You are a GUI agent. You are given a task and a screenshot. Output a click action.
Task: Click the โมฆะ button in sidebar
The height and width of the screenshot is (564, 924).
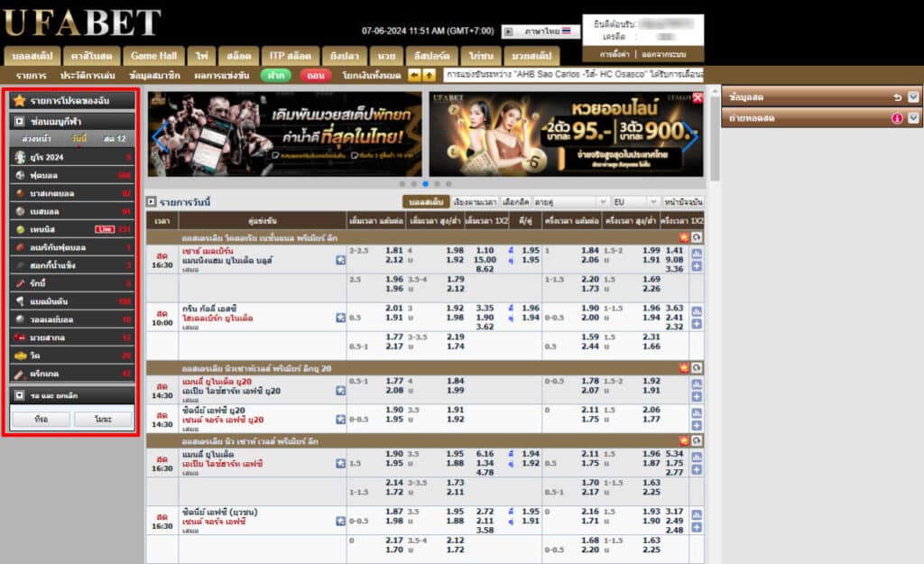coord(103,419)
